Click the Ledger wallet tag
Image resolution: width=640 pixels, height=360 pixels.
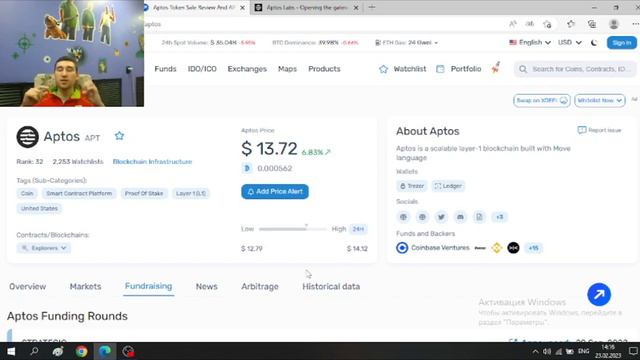tap(448, 186)
